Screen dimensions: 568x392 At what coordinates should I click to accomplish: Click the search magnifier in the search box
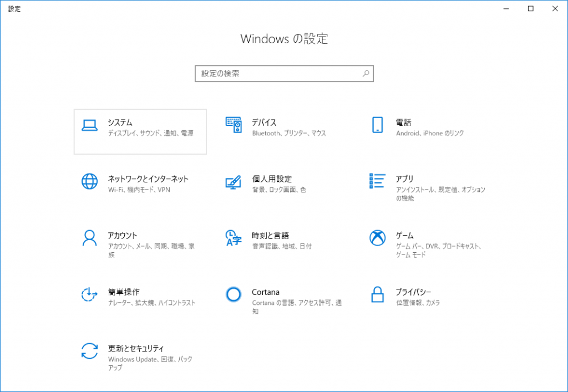(x=366, y=73)
